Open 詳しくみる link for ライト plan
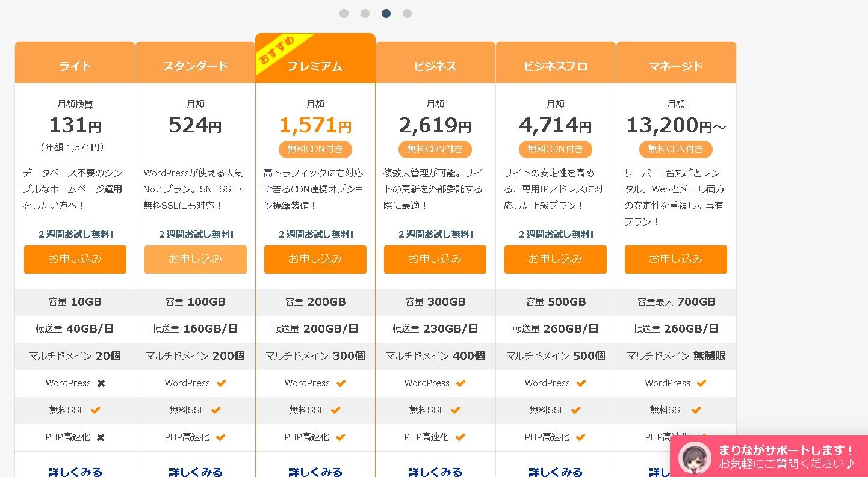868x477 pixels. click(x=75, y=471)
